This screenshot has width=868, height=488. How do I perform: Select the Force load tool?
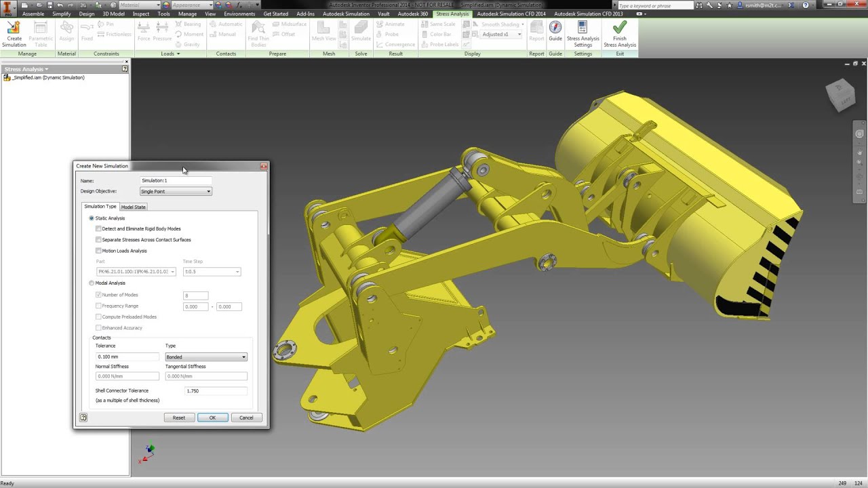tap(144, 32)
